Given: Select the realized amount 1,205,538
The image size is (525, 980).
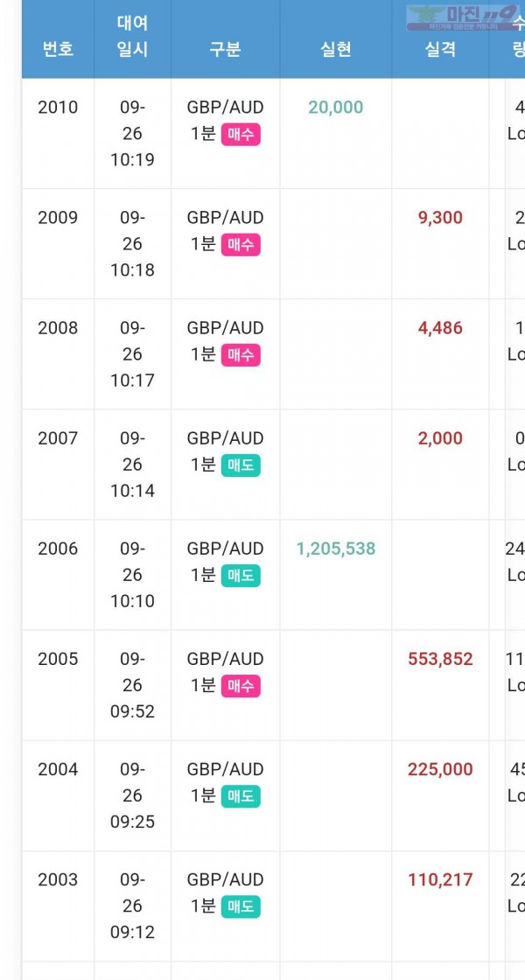Looking at the screenshot, I should click(x=336, y=549).
